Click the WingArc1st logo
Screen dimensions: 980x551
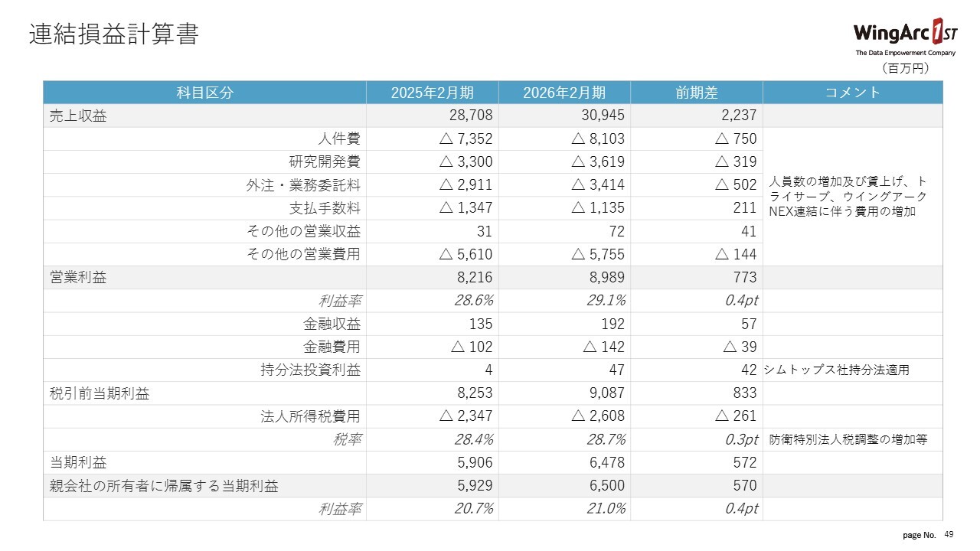pyautogui.click(x=904, y=35)
